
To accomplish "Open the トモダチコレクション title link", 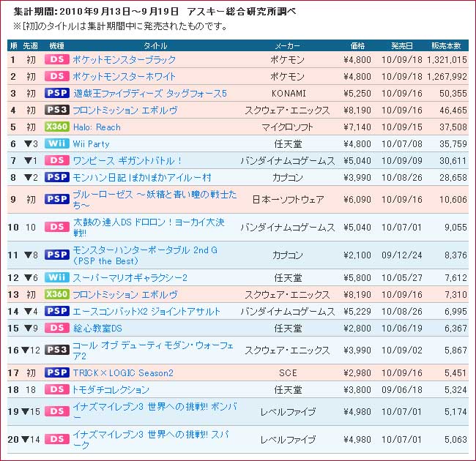I will click(x=110, y=390).
